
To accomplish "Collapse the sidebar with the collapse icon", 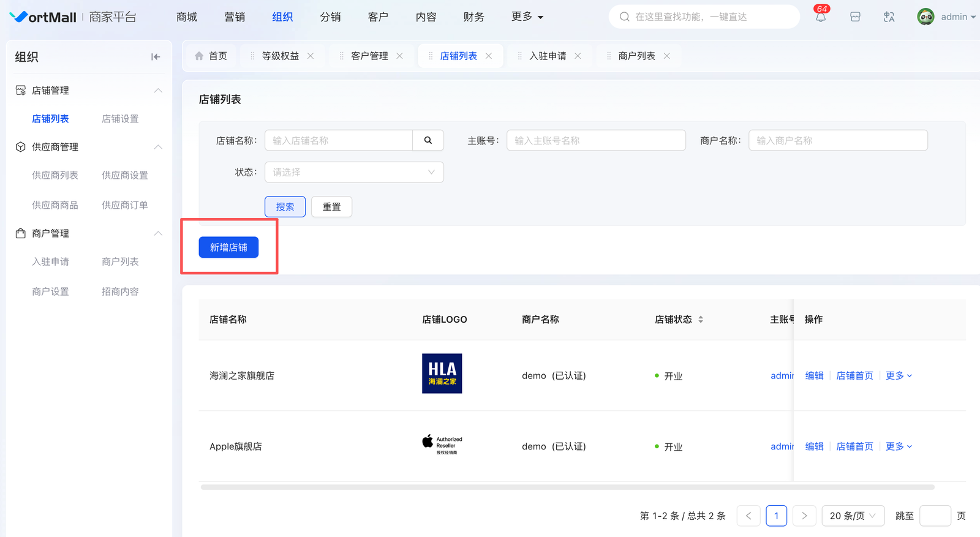I will pos(156,57).
